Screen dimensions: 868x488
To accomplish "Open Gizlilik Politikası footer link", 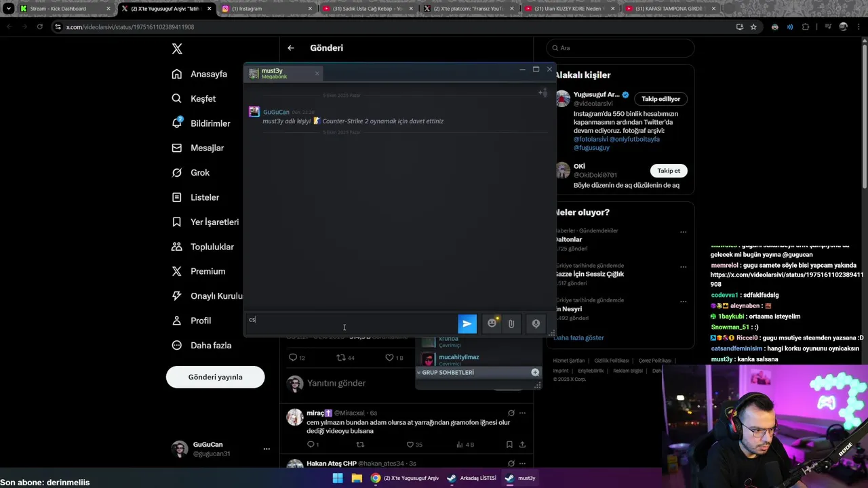I will click(611, 361).
